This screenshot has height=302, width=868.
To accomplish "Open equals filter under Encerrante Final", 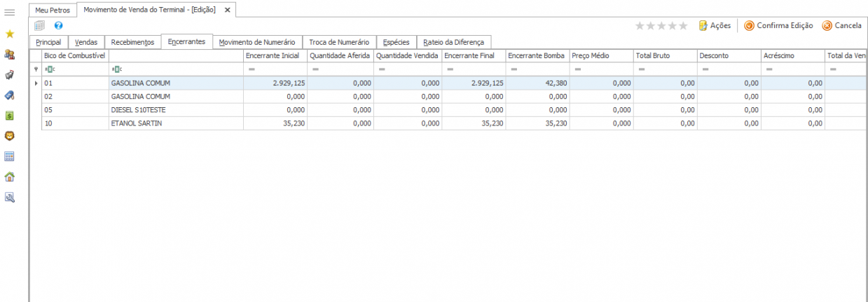I will coord(450,69).
